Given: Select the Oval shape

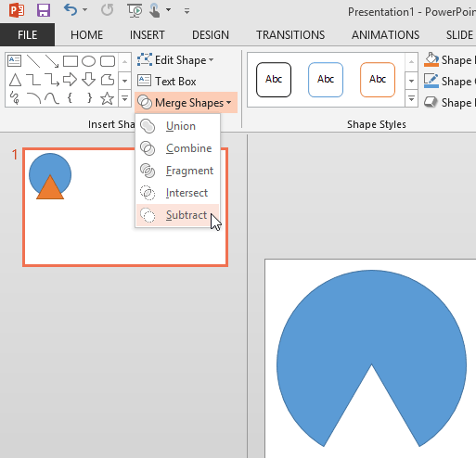Looking at the screenshot, I should tap(88, 61).
